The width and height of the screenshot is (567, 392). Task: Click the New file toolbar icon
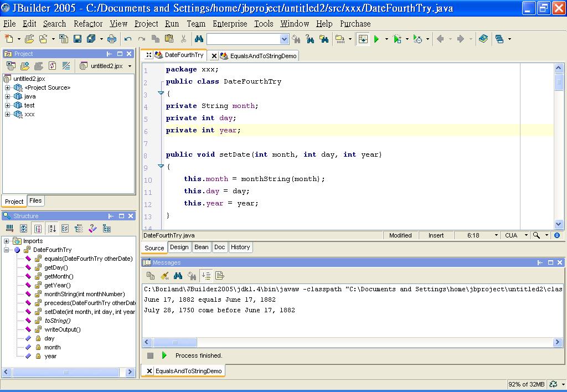9,39
